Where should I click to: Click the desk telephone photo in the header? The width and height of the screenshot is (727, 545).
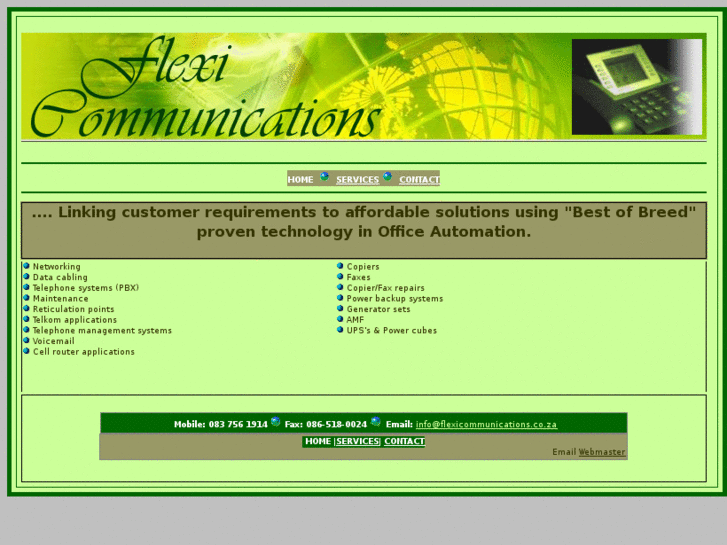pos(637,87)
